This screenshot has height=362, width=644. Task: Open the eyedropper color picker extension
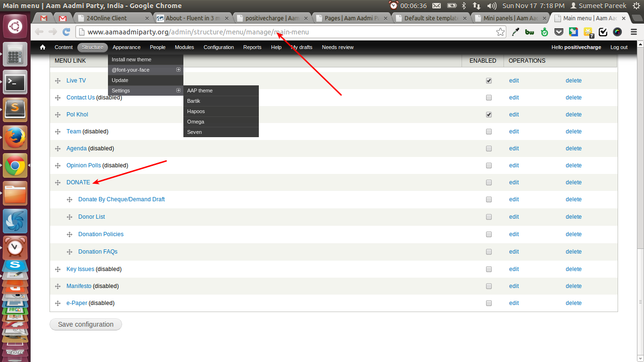[515, 32]
